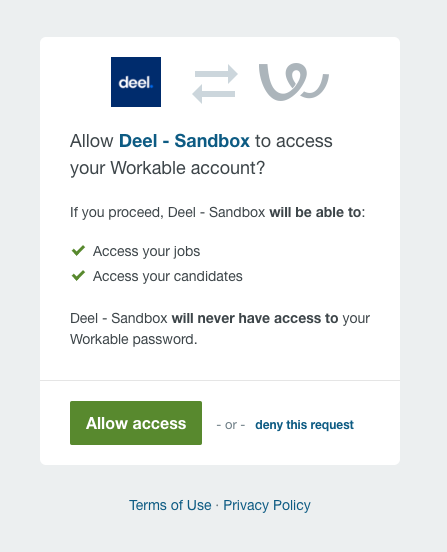Viewport: 447px width, 552px height.
Task: Click the two-way exchange arrows icon
Action: tap(215, 84)
